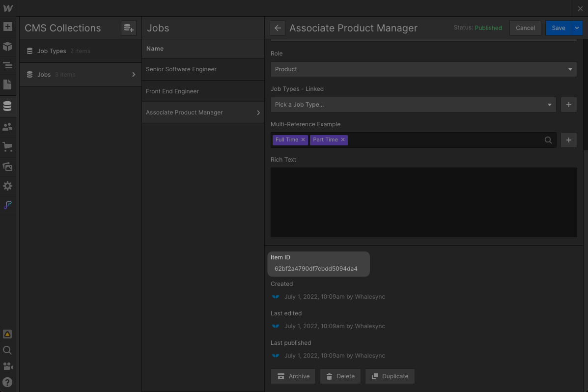Open the Ecommerce cart panel
Viewport: 588px width, 392px height.
[7, 146]
